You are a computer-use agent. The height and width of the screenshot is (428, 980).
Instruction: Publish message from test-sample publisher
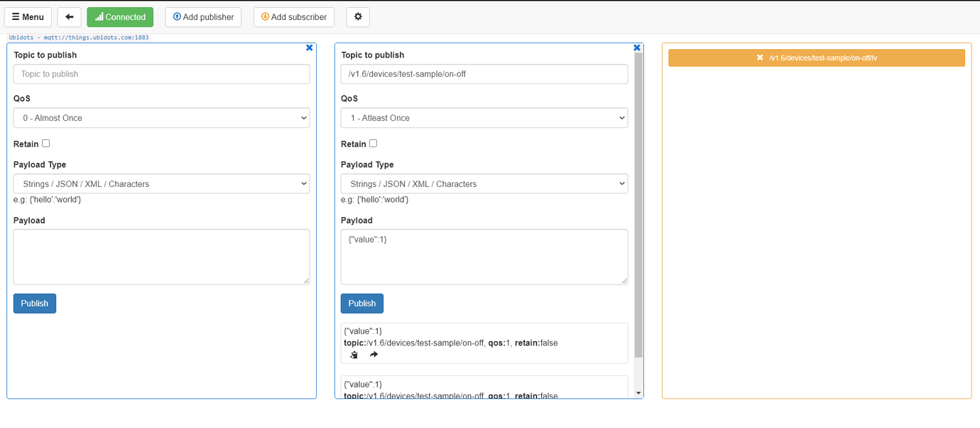(361, 303)
